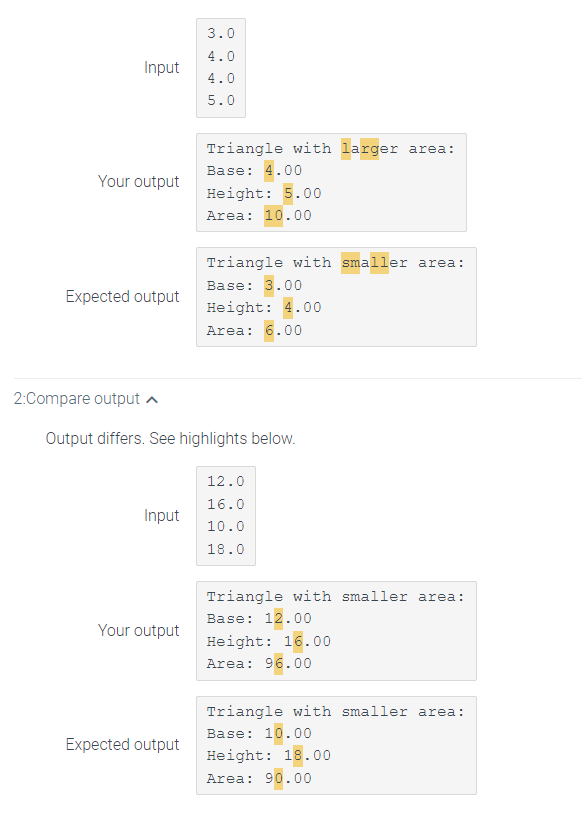Select the value '5.0' in first input
The height and width of the screenshot is (816, 582).
point(221,100)
